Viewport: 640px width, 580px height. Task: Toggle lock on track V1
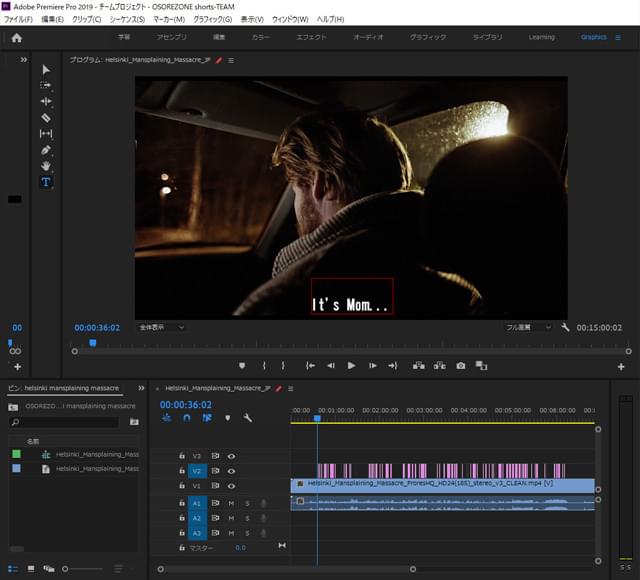(x=181, y=486)
